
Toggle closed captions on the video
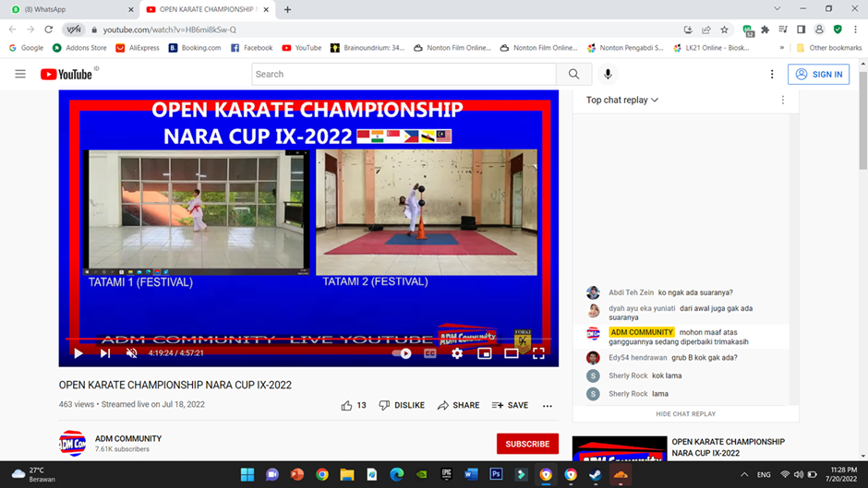pos(430,353)
